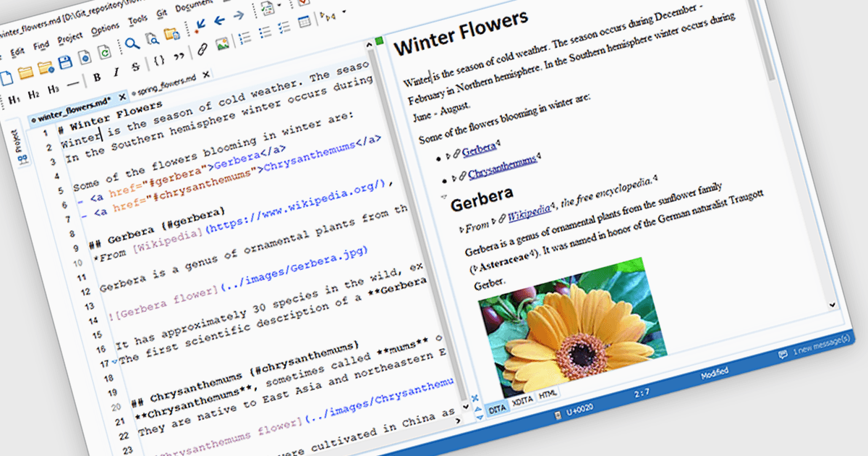Image resolution: width=868 pixels, height=456 pixels.
Task: Open the Tools menu
Action: (138, 21)
